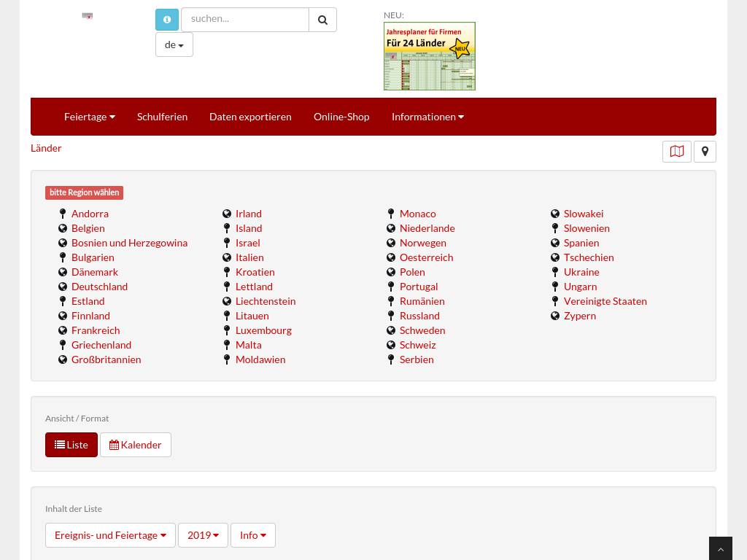Expand the Info dropdown
747x560 pixels.
click(x=252, y=535)
